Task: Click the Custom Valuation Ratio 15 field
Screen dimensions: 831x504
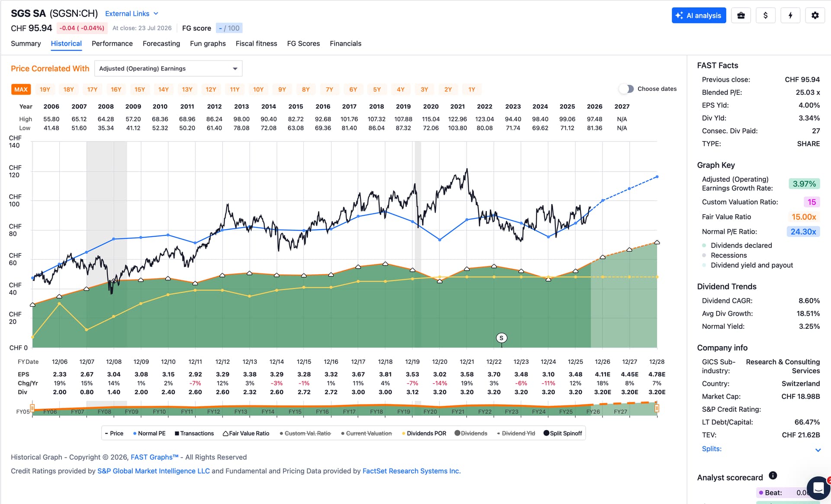Action: tap(812, 202)
